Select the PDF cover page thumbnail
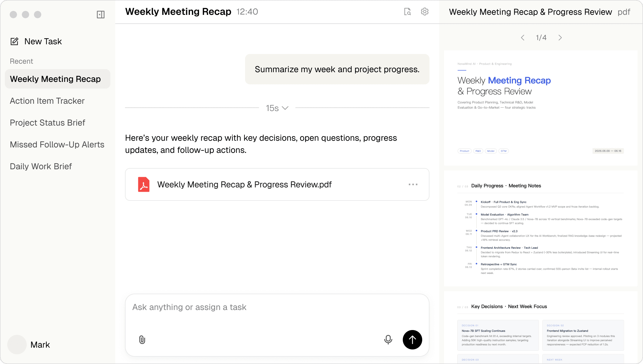 tap(541, 108)
